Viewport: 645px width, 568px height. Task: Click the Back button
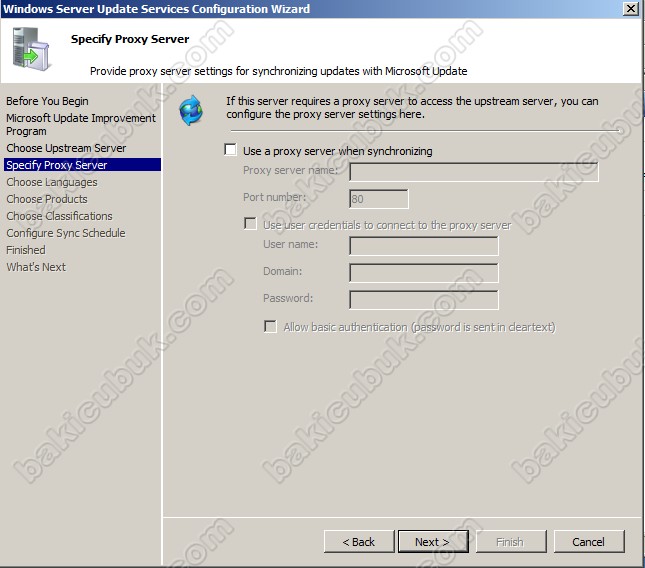[359, 542]
